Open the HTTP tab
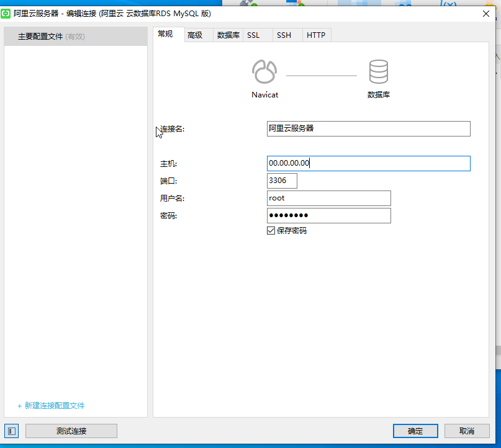Image resolution: width=501 pixels, height=448 pixels. click(x=317, y=35)
